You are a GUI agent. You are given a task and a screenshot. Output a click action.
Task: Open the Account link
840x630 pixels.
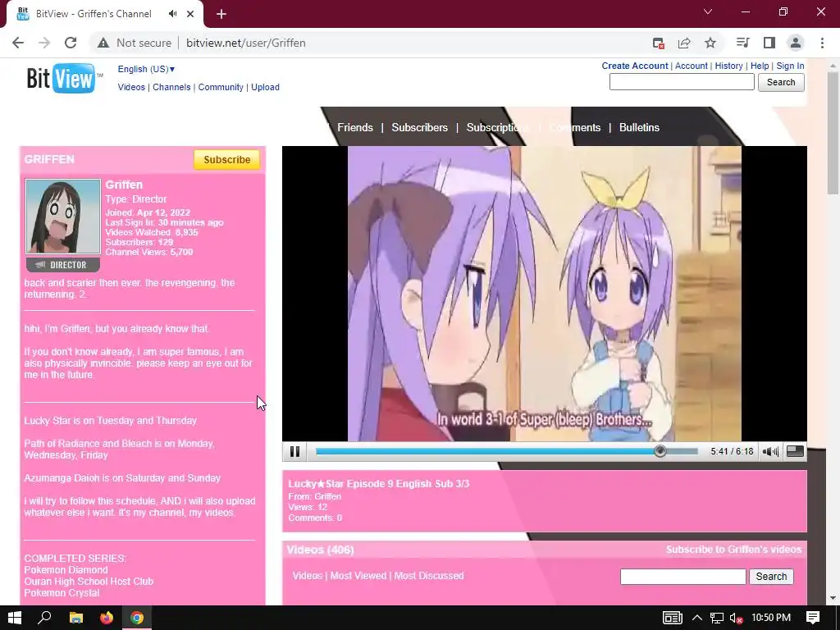[691, 66]
